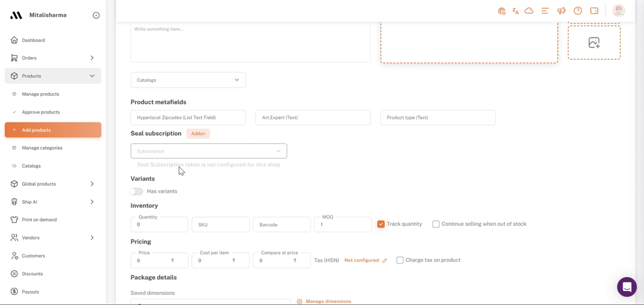644x305 pixels.
Task: Click the Art.Expert text metafield
Action: click(x=313, y=117)
